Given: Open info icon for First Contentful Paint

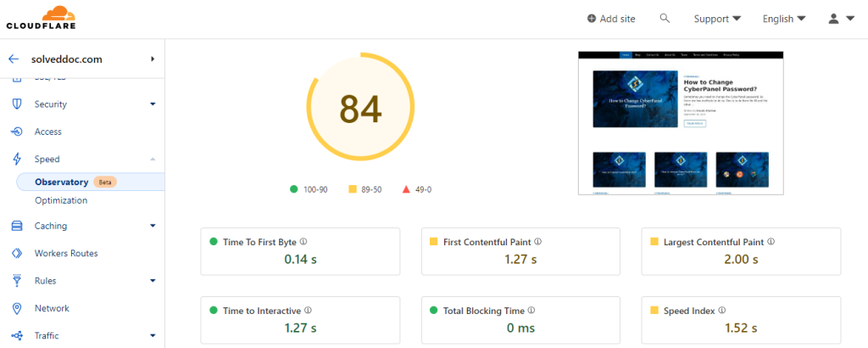Looking at the screenshot, I should pyautogui.click(x=538, y=242).
